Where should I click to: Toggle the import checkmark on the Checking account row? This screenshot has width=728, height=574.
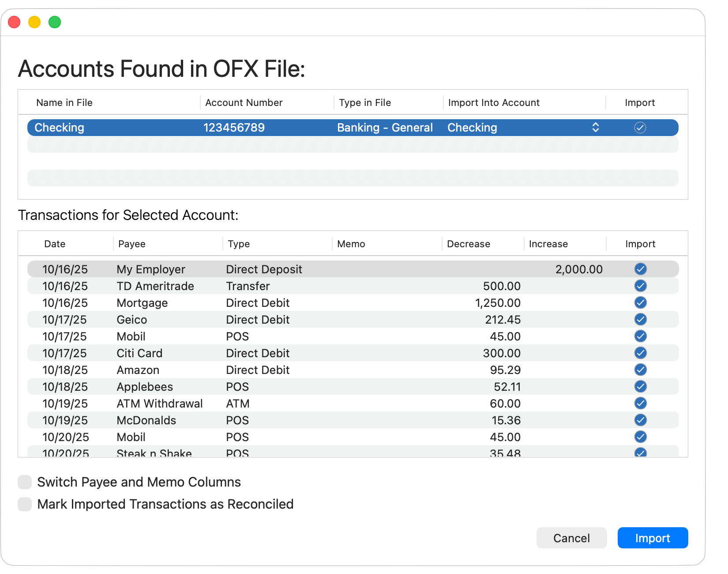click(x=640, y=128)
